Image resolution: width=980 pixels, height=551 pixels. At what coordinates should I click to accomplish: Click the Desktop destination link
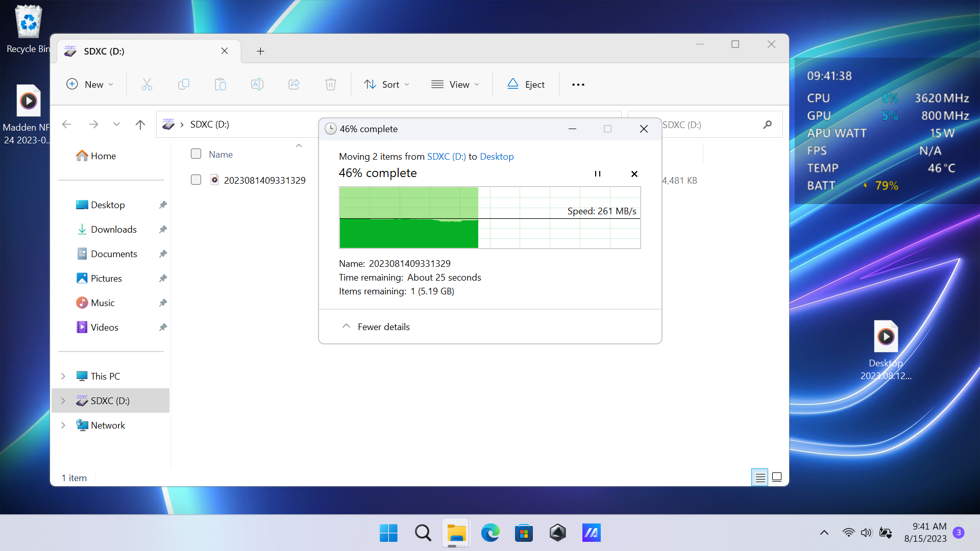click(496, 157)
